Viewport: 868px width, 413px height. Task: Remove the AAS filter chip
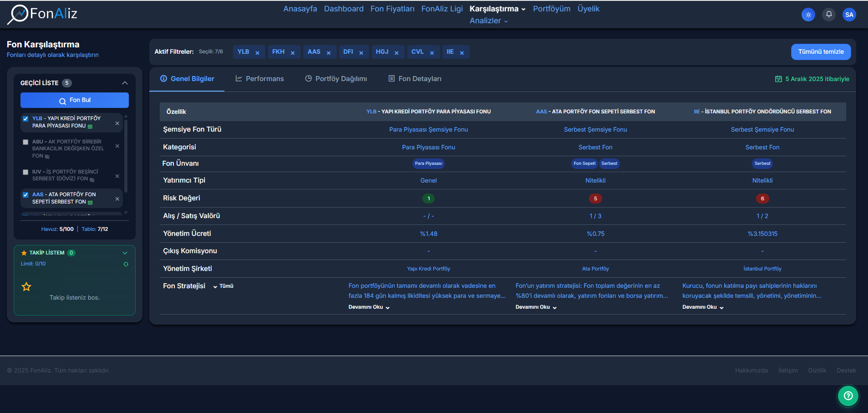329,53
